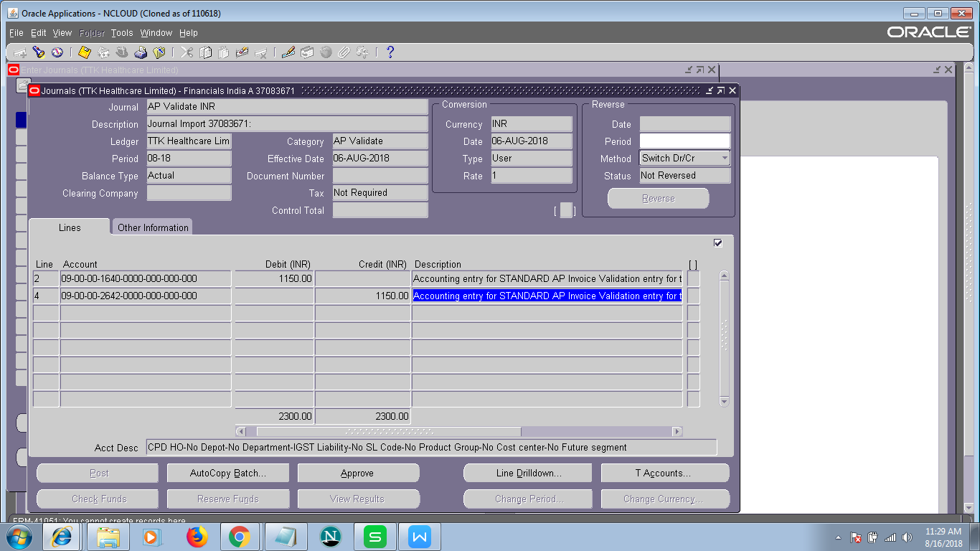Click the Delete Record toolbar icon

261,52
